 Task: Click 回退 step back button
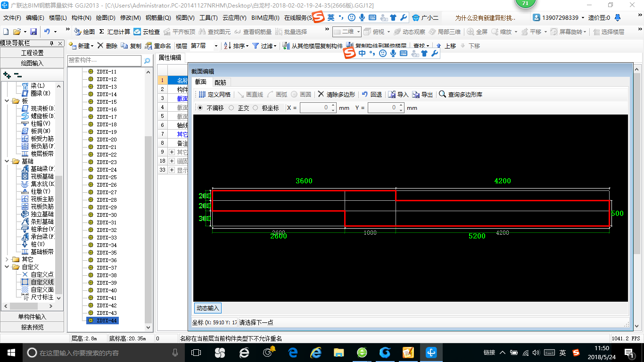pyautogui.click(x=372, y=94)
